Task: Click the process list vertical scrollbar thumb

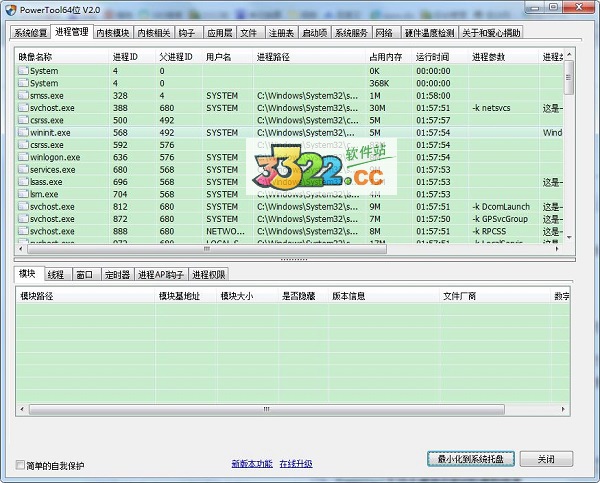Action: tap(569, 77)
